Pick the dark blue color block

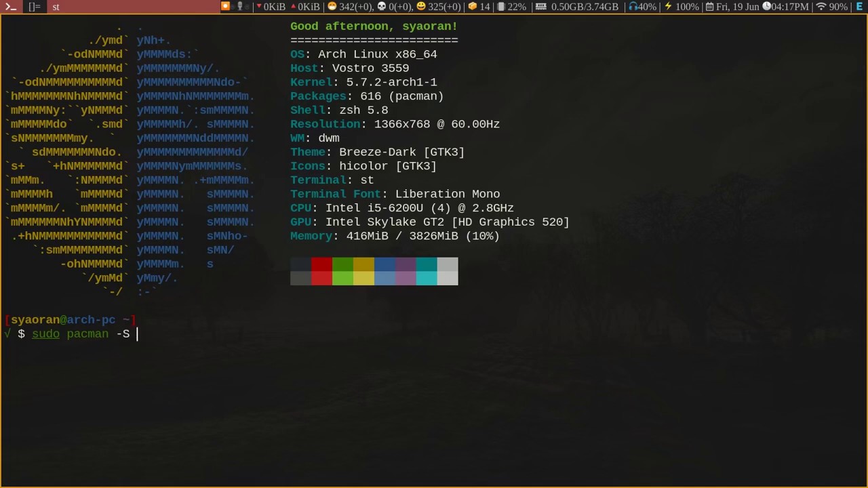click(384, 264)
